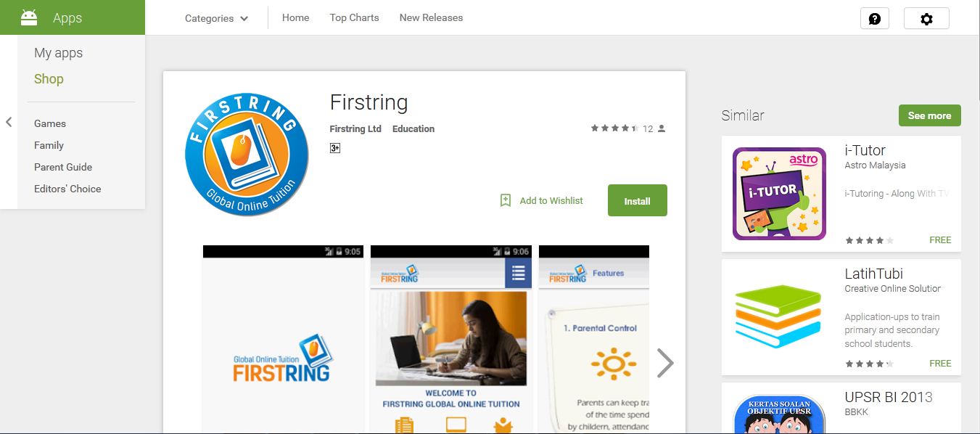This screenshot has width=980, height=434.
Task: Click the Add to Wishlist bookmark icon
Action: click(506, 200)
